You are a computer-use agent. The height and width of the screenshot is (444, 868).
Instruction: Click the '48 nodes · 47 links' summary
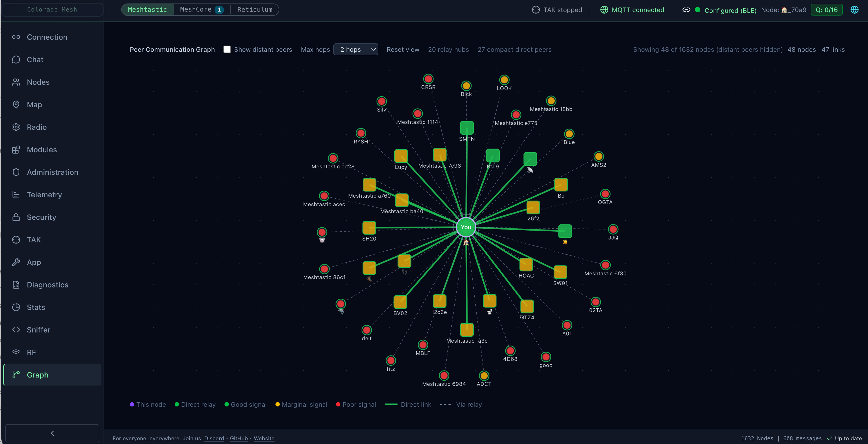click(816, 50)
